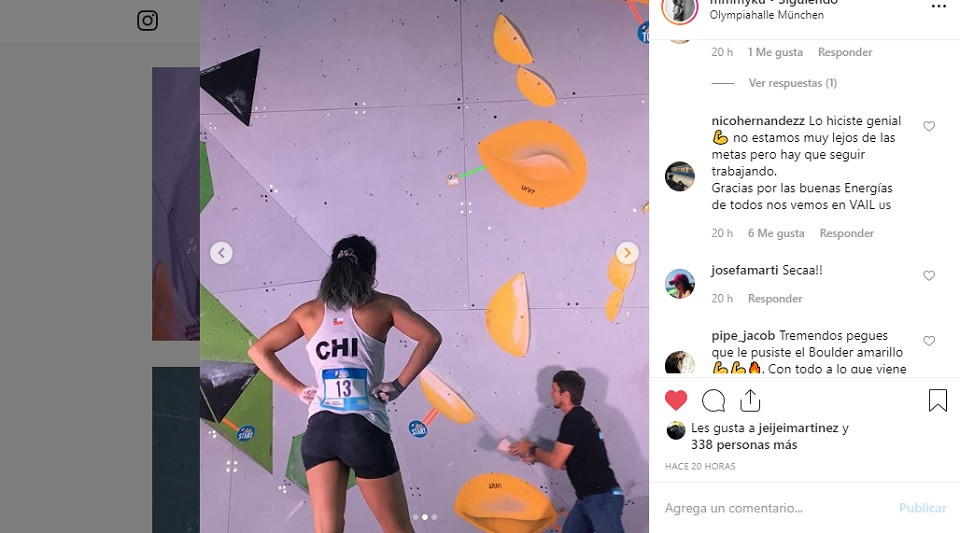Open the three-dot post options menu
Viewport: 960px width, 533px height.
(939, 6)
